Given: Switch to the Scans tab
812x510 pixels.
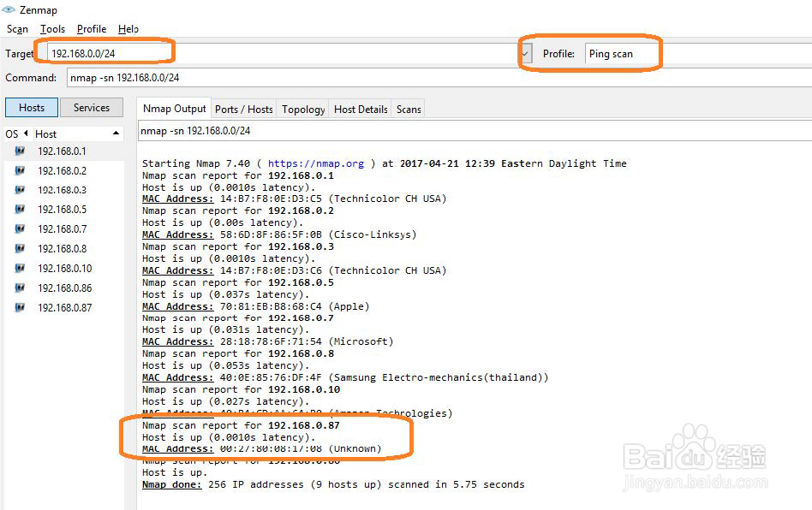Looking at the screenshot, I should pyautogui.click(x=409, y=110).
